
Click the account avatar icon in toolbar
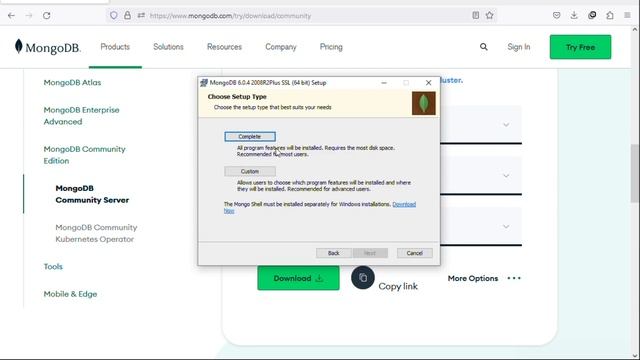592,16
